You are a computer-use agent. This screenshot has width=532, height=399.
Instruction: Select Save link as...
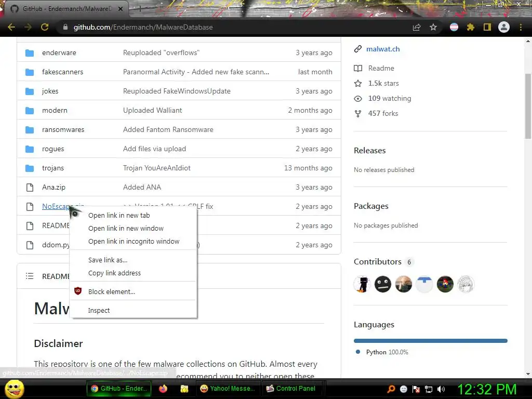pyautogui.click(x=133, y=260)
